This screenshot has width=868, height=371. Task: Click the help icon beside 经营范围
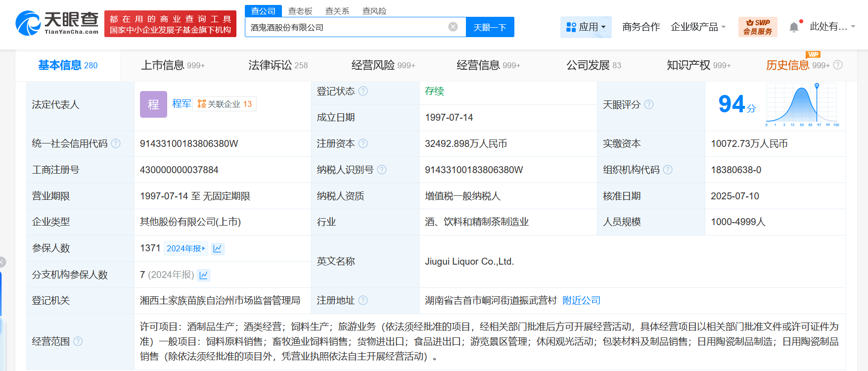[78, 341]
